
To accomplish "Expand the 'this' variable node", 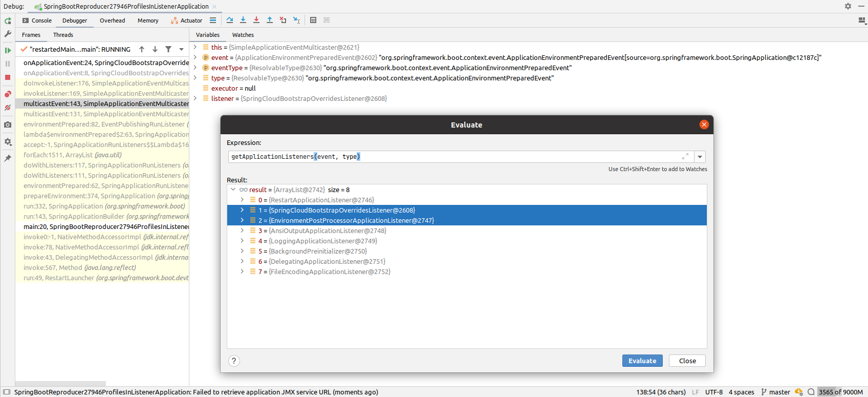I will (x=195, y=47).
